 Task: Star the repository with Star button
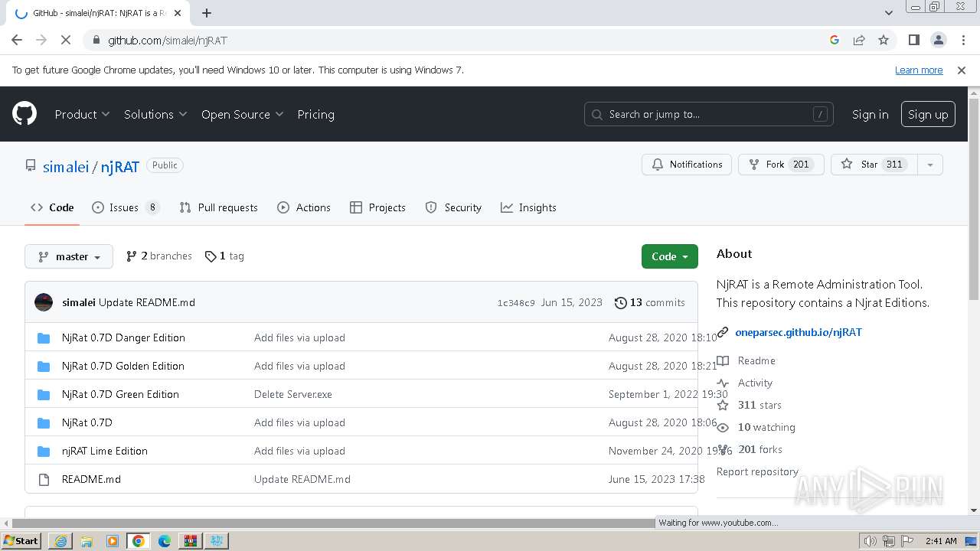point(874,165)
